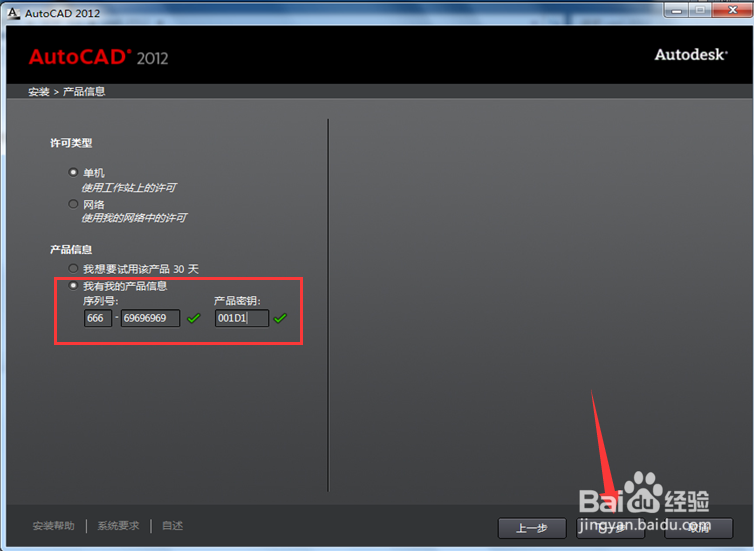Viewport: 754px width, 551px height.
Task: Click the 产品密钥 field containing 001D1
Action: coord(242,318)
